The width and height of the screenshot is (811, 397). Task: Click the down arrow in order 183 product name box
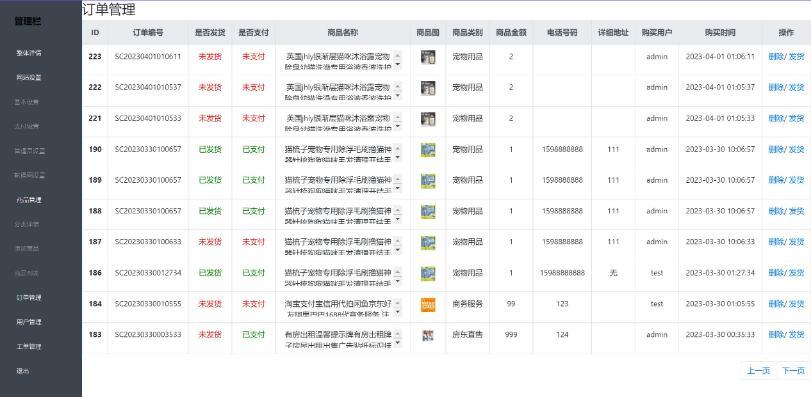[x=397, y=343]
